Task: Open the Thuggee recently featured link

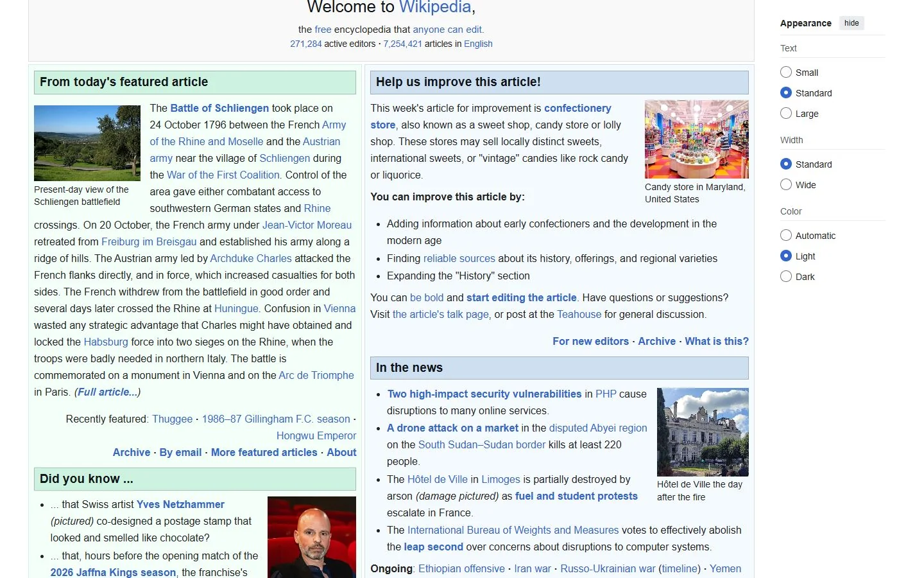Action: [172, 419]
